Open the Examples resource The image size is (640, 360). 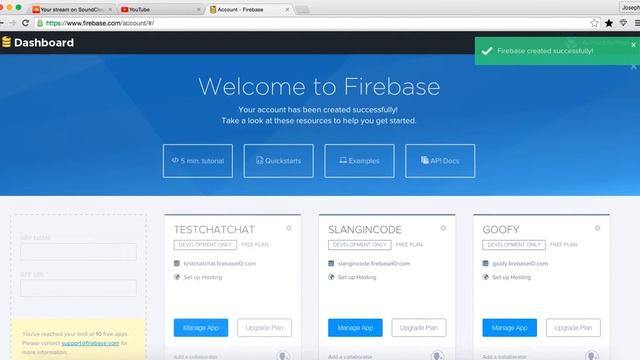360,161
